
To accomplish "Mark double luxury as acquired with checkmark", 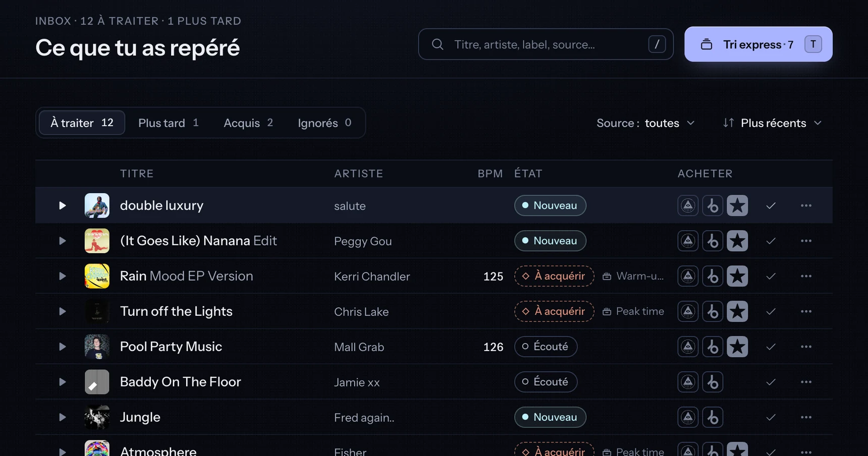I will (771, 205).
